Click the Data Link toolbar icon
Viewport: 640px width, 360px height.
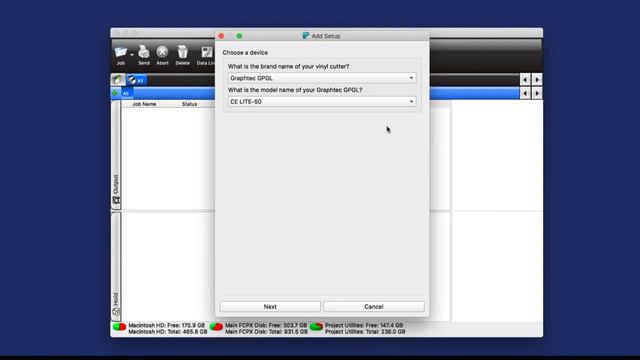[x=207, y=52]
